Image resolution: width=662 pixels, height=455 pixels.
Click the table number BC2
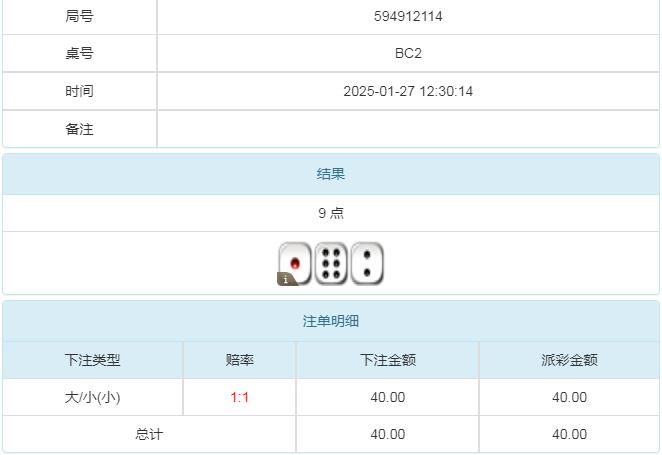pos(408,54)
